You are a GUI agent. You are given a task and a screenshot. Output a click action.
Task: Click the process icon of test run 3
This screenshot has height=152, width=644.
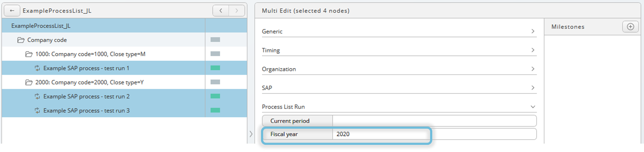37,110
